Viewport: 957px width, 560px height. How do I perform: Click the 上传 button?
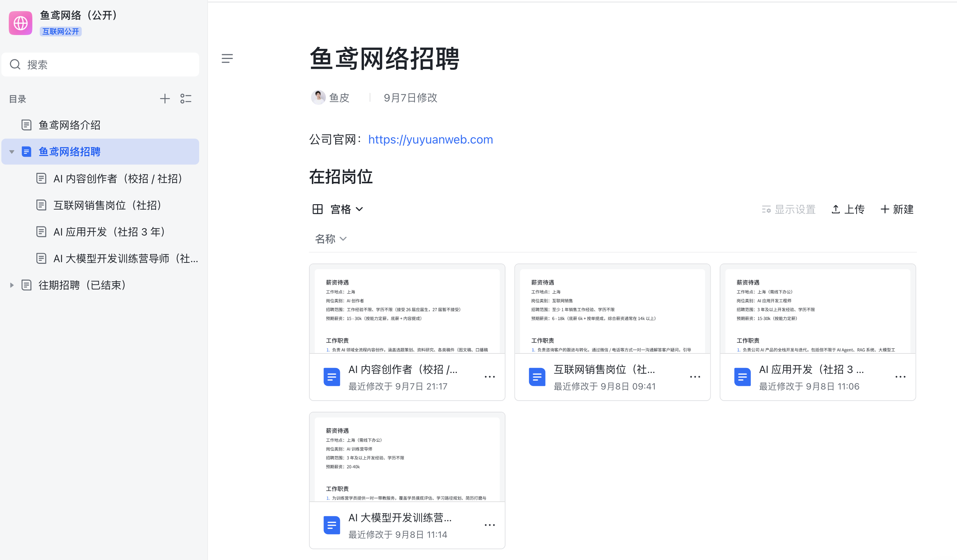848,209
